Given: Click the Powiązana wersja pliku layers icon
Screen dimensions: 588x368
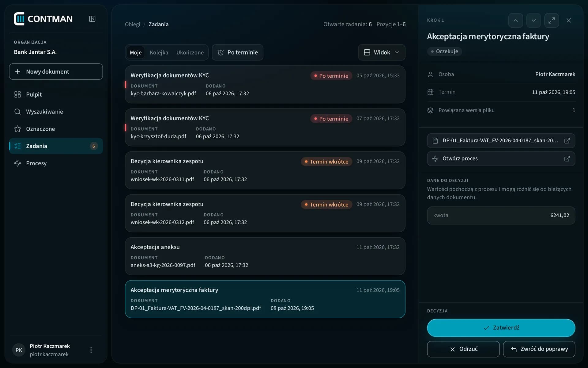Looking at the screenshot, I should pos(430,110).
